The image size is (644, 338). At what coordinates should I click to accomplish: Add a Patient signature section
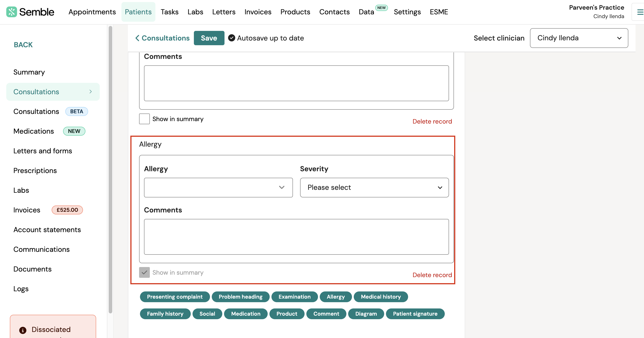pyautogui.click(x=415, y=314)
